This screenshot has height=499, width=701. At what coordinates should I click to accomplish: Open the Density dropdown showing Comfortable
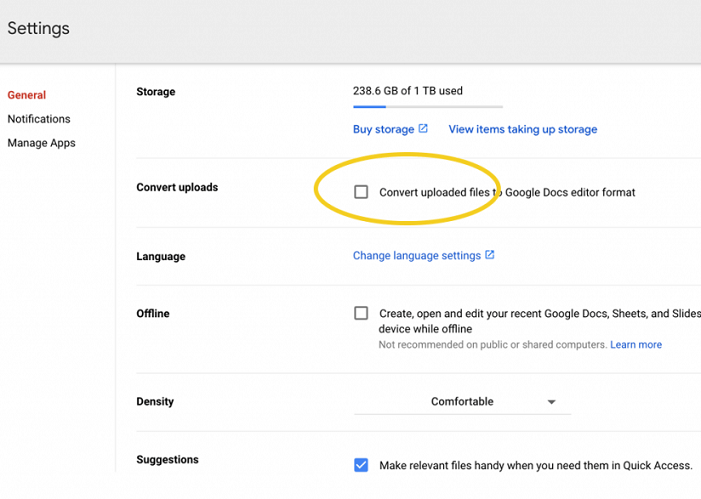click(462, 402)
